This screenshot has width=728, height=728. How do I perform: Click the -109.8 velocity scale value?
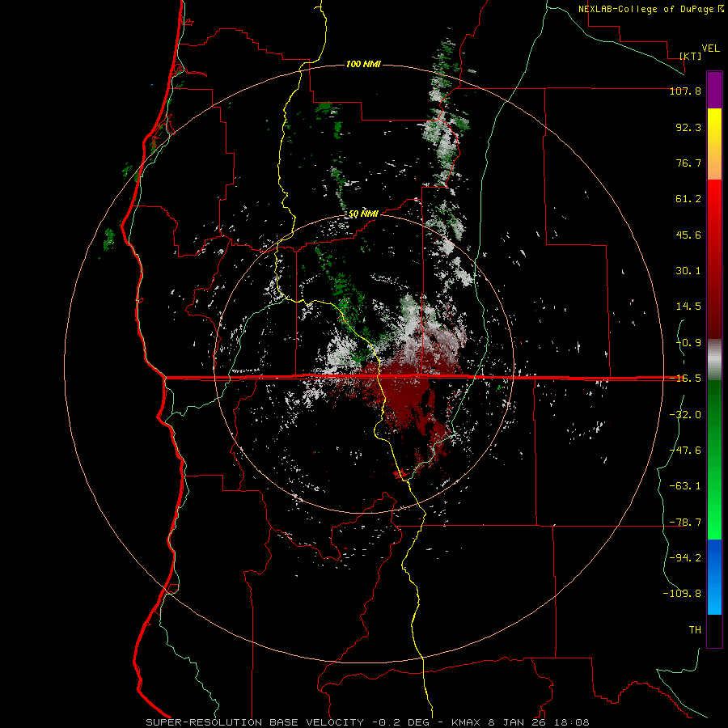pyautogui.click(x=682, y=594)
